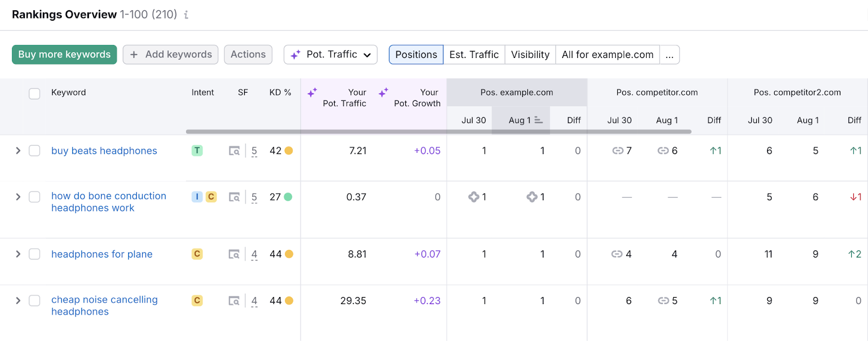
Task: Click the info icon beside Rankings Overview
Action: pos(186,15)
